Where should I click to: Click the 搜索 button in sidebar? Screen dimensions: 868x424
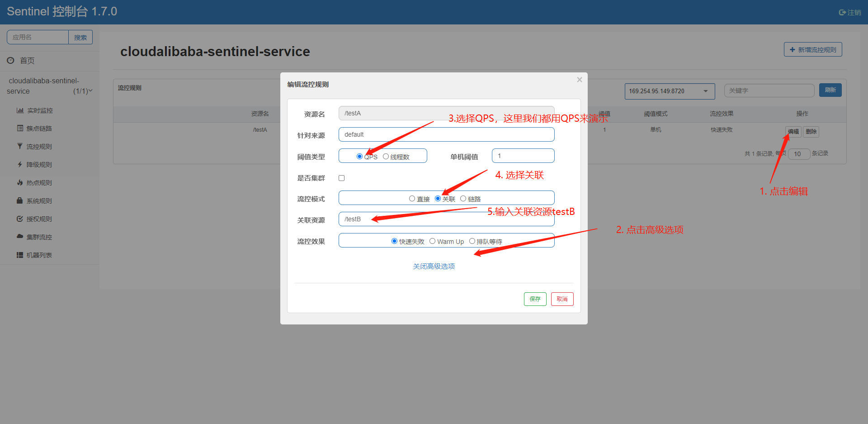pyautogui.click(x=80, y=37)
